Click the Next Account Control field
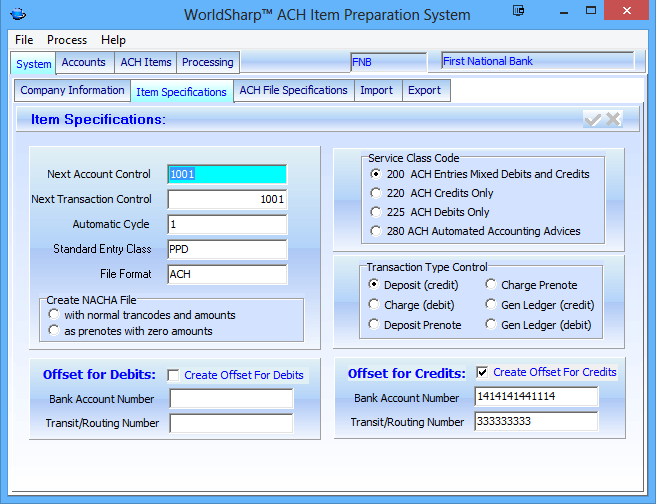The width and height of the screenshot is (656, 504). tap(227, 174)
